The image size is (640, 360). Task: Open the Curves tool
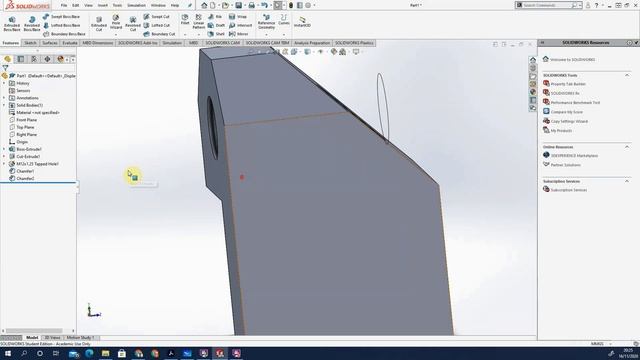point(284,20)
